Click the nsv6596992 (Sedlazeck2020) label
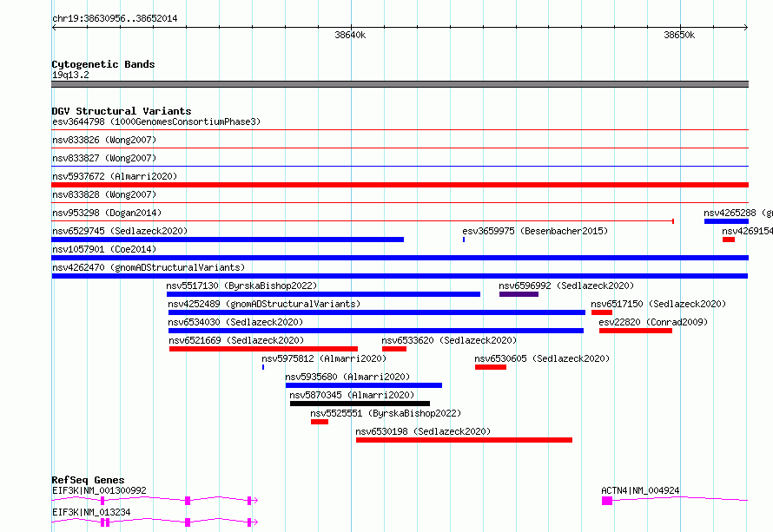 click(566, 286)
